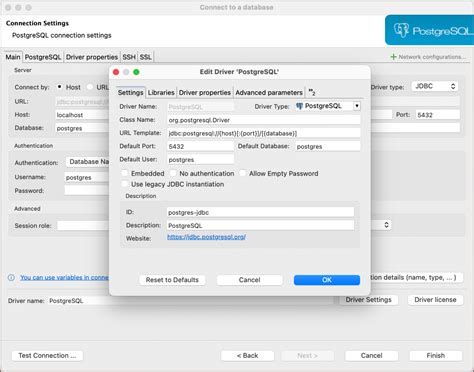This screenshot has width=474, height=372.
Task: Click green zoom button of Edit Driver dialog
Action: pos(136,72)
